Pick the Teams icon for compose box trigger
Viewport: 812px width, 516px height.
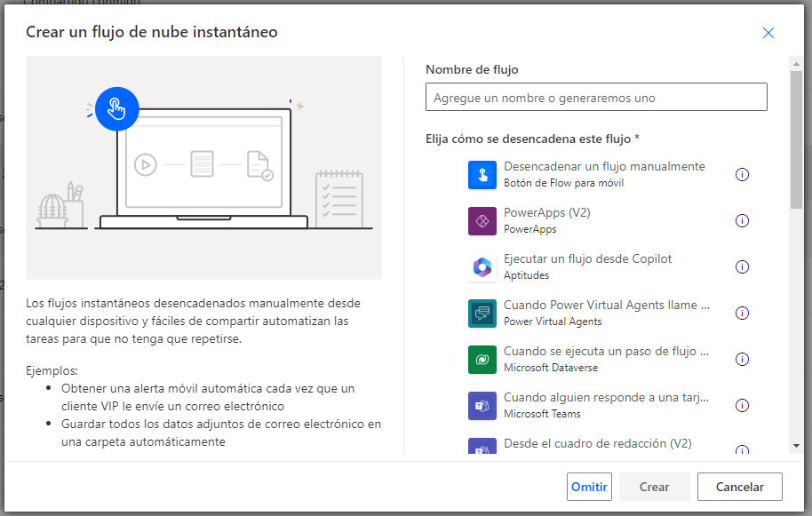tap(482, 446)
